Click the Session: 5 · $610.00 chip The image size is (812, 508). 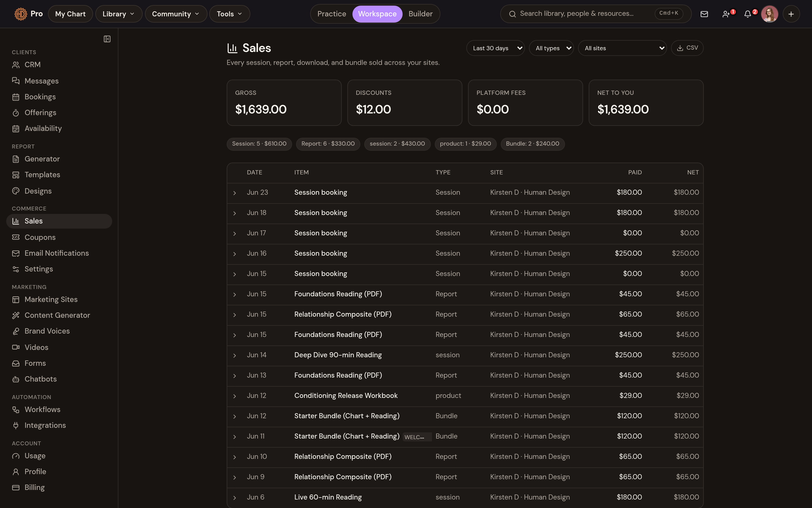click(x=259, y=144)
